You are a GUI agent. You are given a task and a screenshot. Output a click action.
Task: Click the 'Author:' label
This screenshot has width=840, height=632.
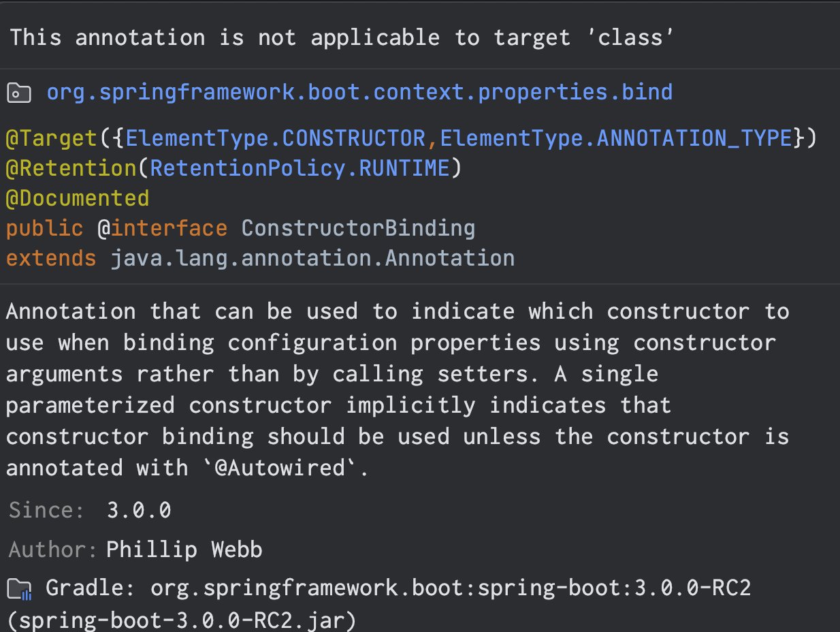coord(53,550)
